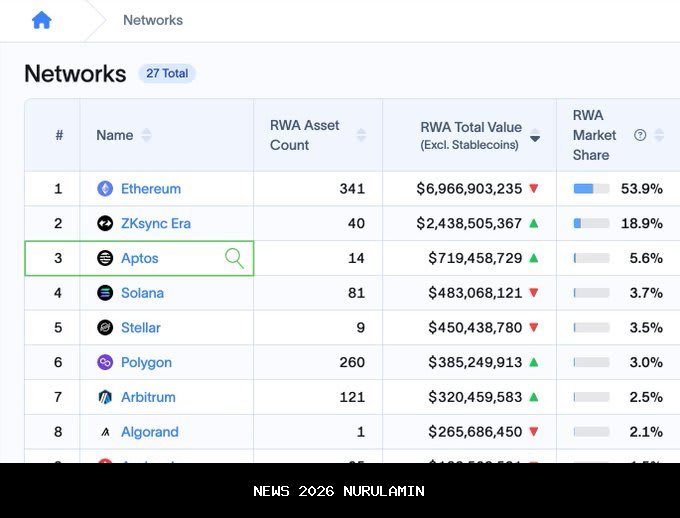Click the Ethereum logo icon
This screenshot has width=680, height=518.
pyautogui.click(x=105, y=189)
